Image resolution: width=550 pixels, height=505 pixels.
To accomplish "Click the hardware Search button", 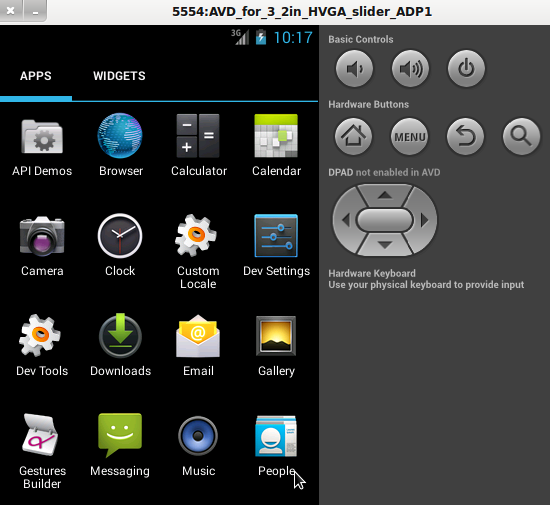I will [x=521, y=136].
